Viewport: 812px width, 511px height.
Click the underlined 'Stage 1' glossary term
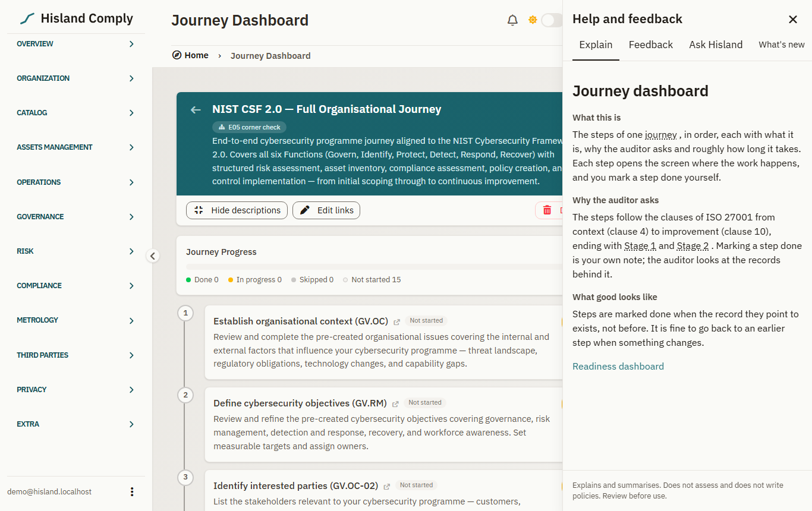pyautogui.click(x=640, y=246)
